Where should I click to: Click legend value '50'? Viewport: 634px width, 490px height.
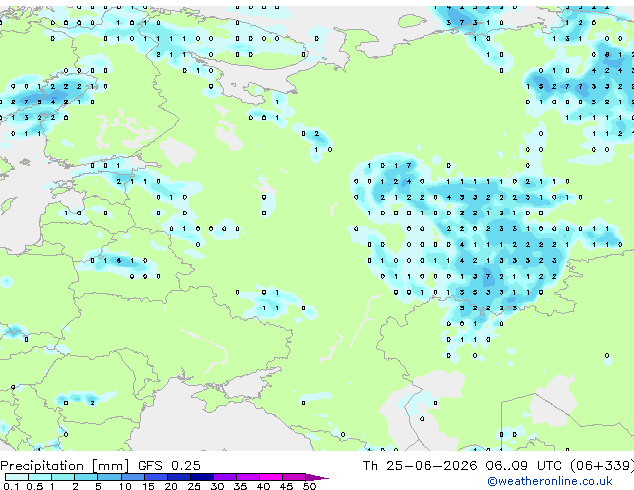tap(309, 486)
